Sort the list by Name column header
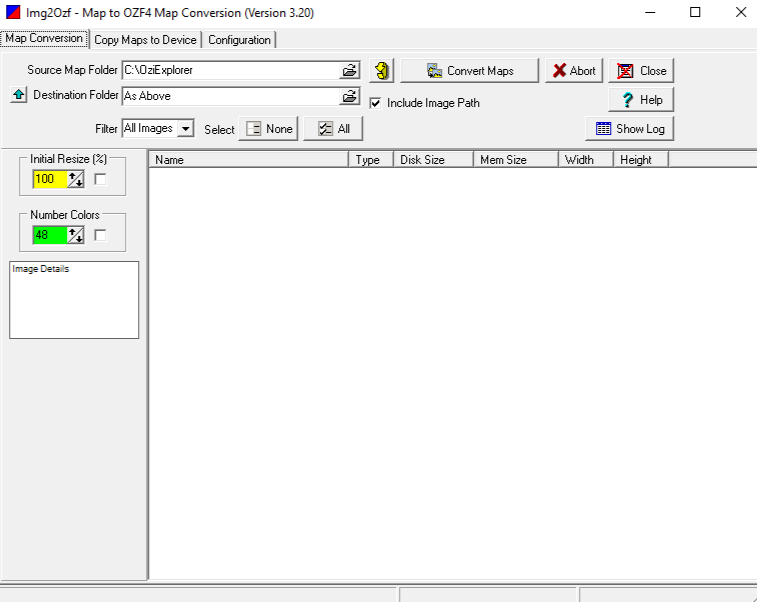Image resolution: width=757 pixels, height=602 pixels. click(248, 160)
